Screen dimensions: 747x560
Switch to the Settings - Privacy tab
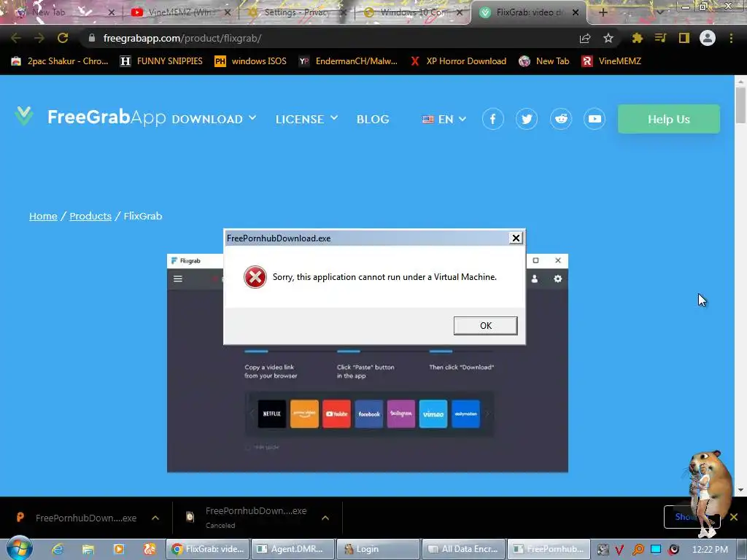(x=296, y=12)
